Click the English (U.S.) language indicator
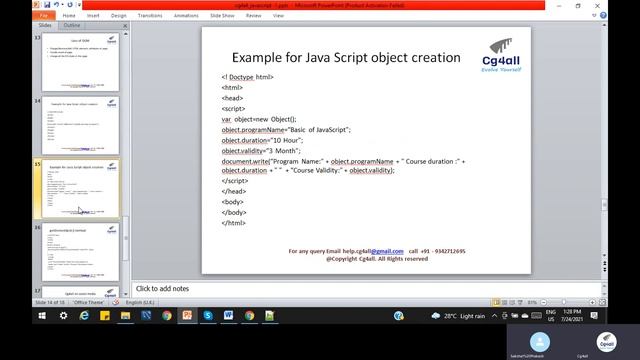The width and height of the screenshot is (640, 360). 140,302
